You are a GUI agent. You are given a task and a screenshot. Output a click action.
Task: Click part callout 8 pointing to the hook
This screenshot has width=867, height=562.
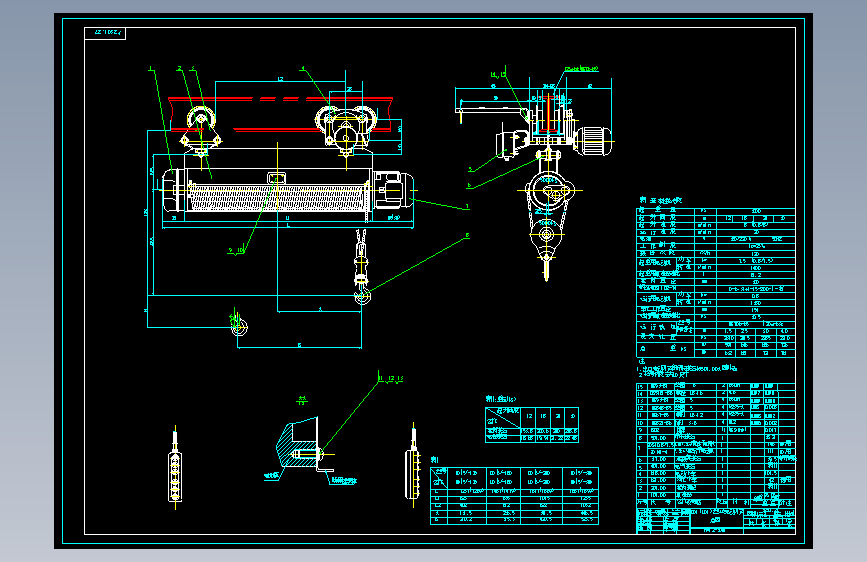click(x=467, y=236)
